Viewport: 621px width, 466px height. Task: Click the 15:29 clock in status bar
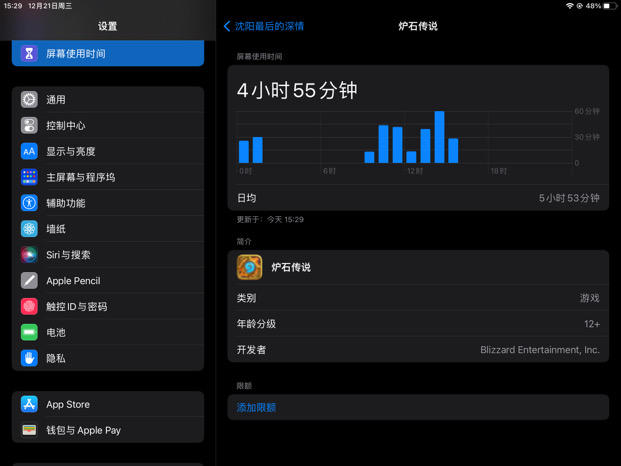tap(13, 6)
